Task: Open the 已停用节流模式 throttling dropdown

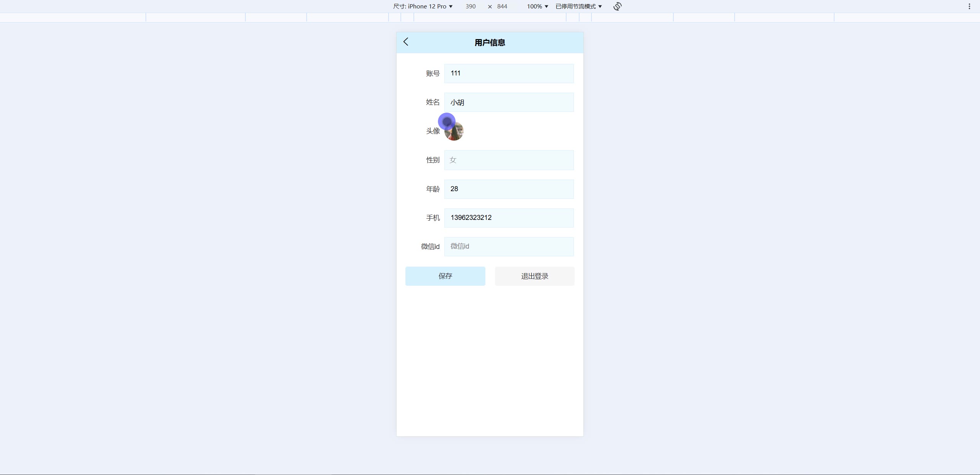Action: pos(578,7)
